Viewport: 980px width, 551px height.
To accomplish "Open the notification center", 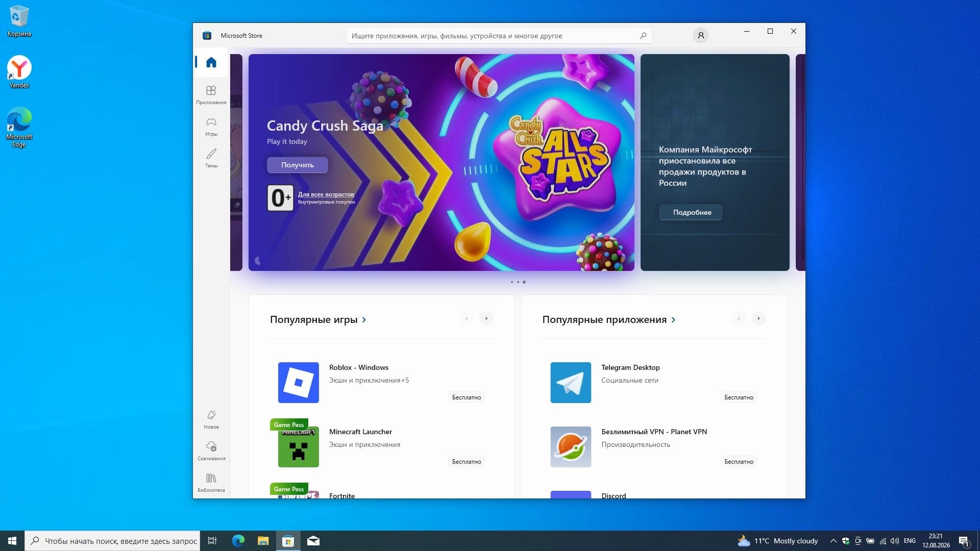I will point(964,541).
